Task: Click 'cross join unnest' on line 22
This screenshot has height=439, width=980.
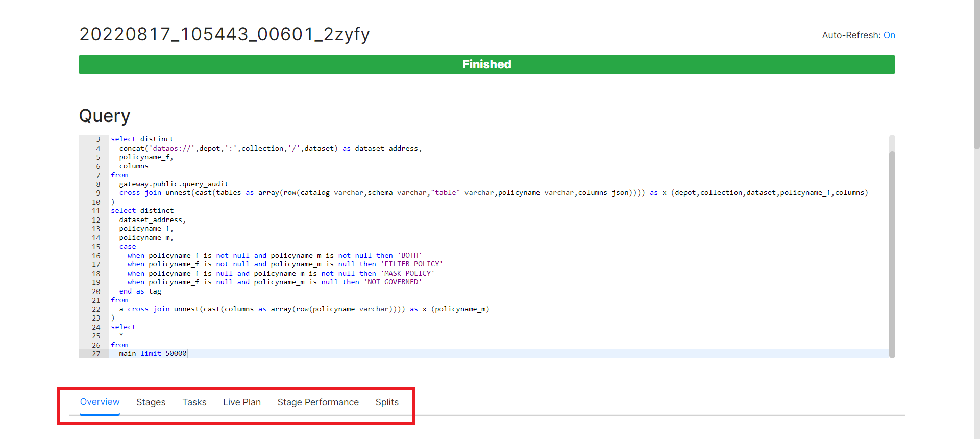Action: 163,309
